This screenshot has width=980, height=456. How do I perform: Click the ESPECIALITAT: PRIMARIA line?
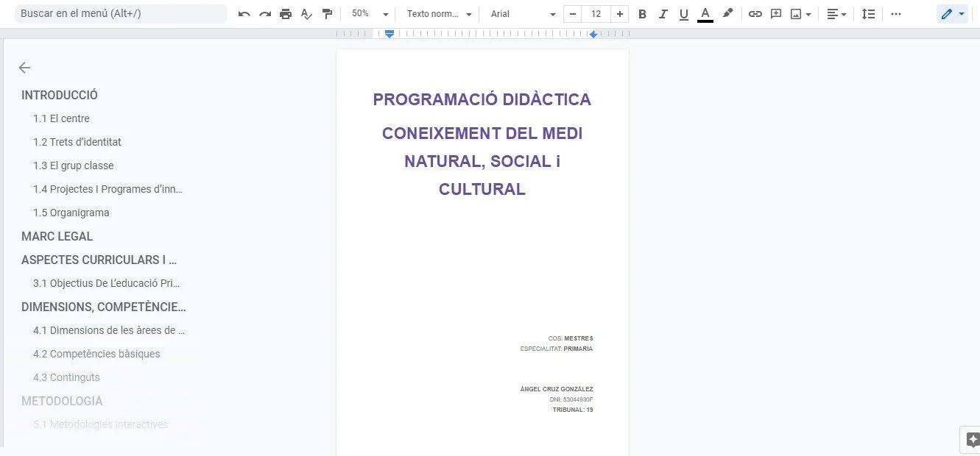[x=557, y=349]
